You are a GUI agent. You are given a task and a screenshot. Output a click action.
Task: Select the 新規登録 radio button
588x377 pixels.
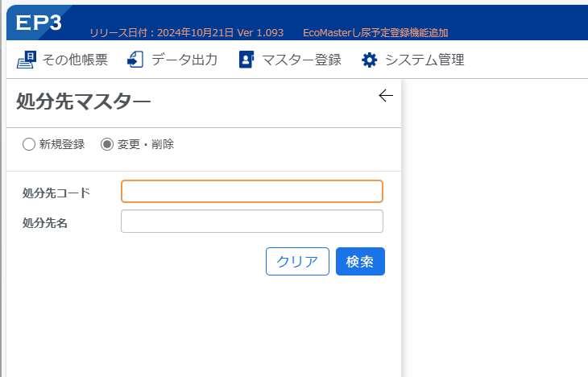(29, 144)
